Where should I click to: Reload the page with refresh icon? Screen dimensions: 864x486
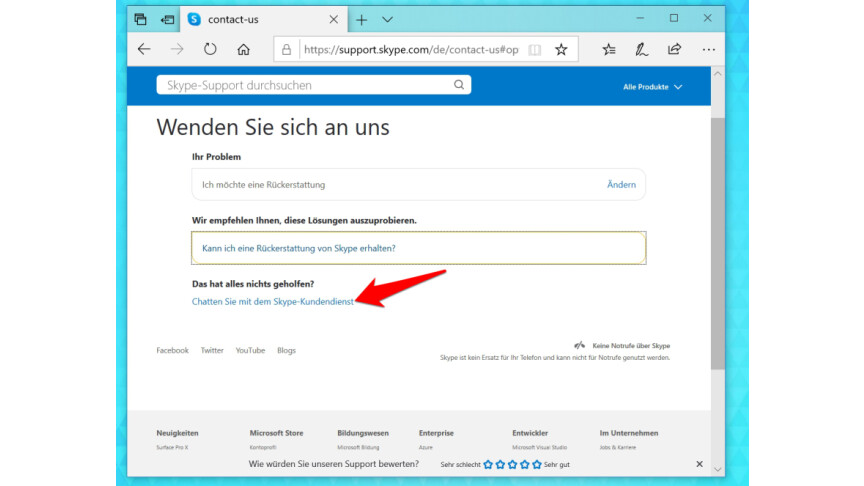[x=210, y=49]
